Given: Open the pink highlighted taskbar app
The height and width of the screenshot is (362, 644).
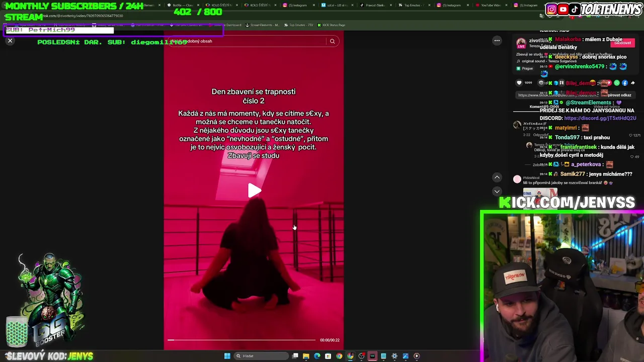Looking at the screenshot, I should coord(372,356).
